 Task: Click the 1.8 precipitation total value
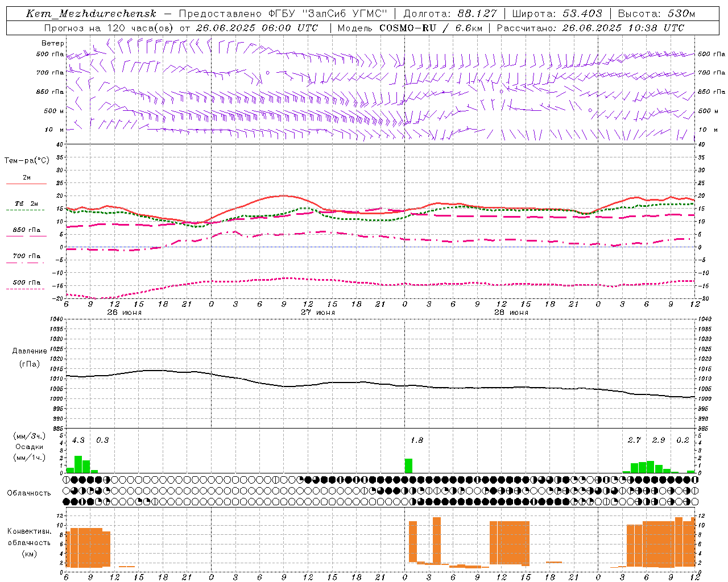coord(416,440)
